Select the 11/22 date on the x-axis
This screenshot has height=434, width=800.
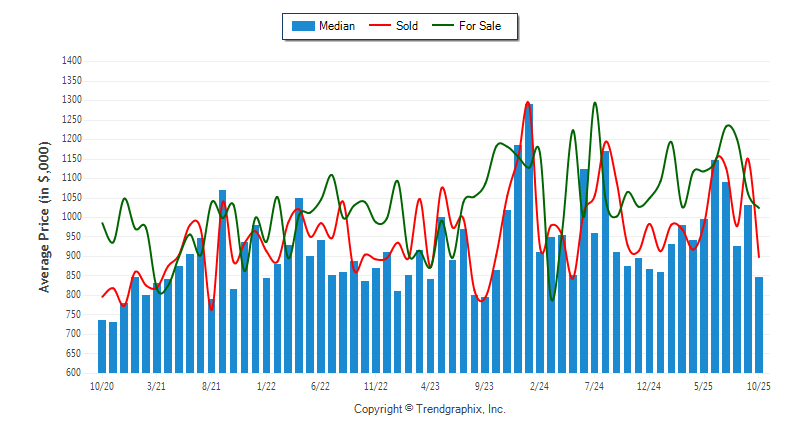tap(375, 385)
